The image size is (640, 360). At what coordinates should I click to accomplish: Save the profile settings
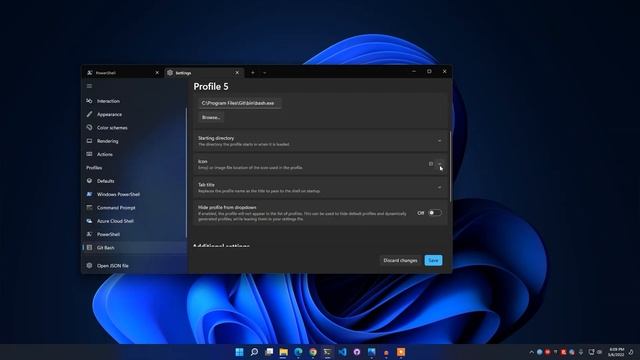pyautogui.click(x=433, y=260)
